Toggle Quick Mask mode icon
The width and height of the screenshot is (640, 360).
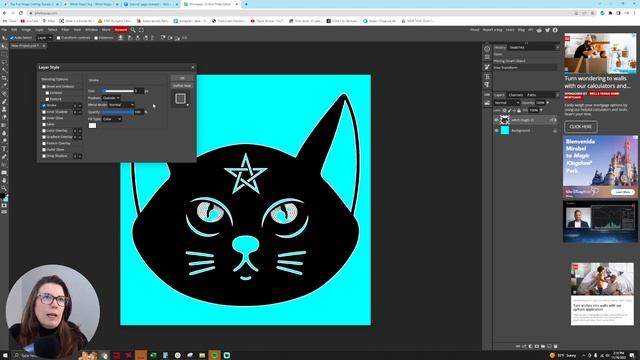point(4,205)
